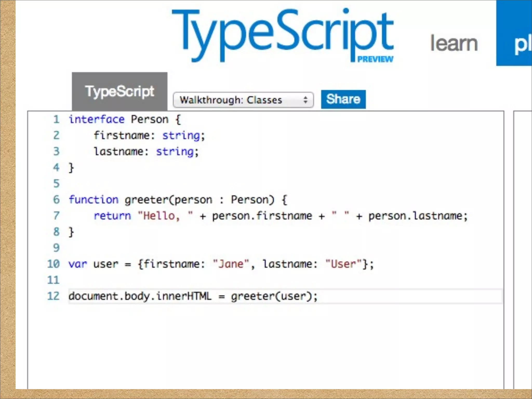Click lastname property on line 3
532x399 pixels.
pyautogui.click(x=118, y=152)
